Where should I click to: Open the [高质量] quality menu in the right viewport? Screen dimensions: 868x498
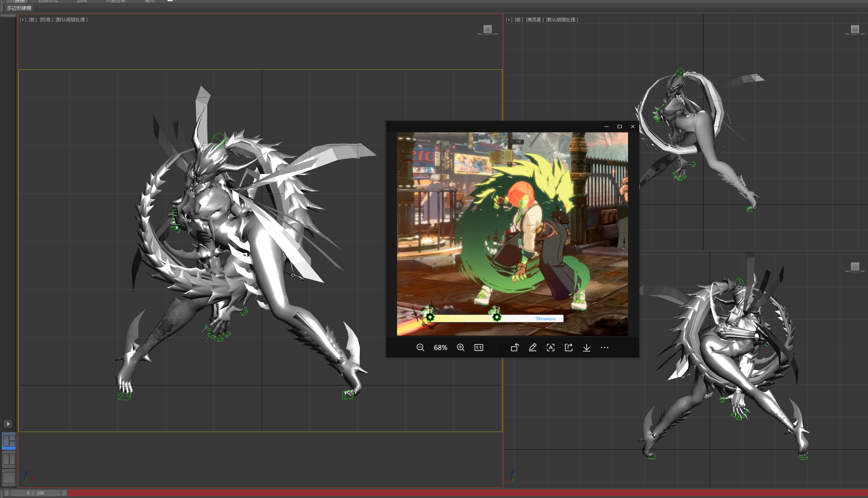click(535, 20)
